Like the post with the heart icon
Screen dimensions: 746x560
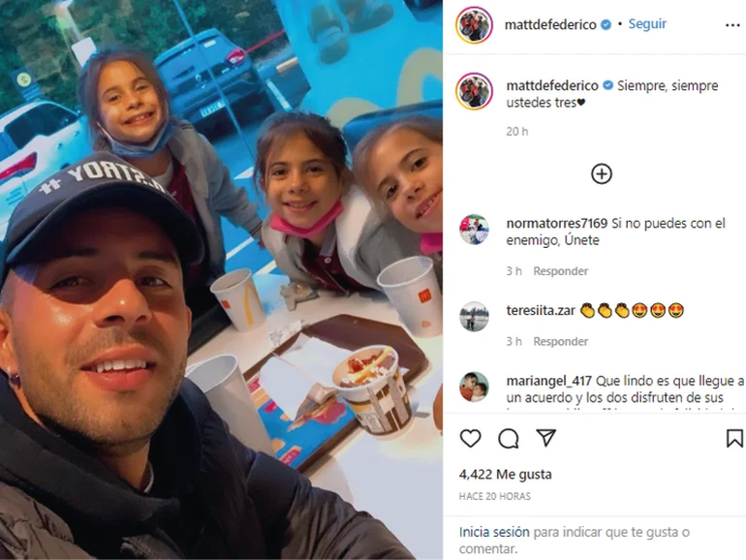pyautogui.click(x=471, y=438)
